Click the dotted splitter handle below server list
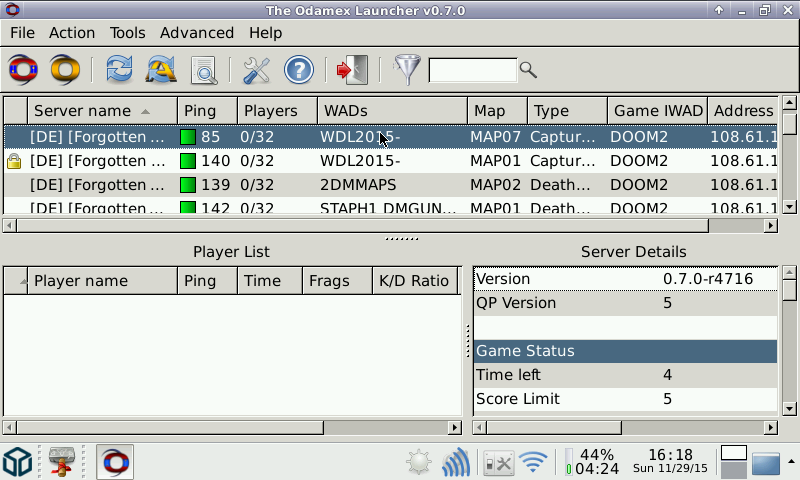This screenshot has height=480, width=800. point(402,239)
